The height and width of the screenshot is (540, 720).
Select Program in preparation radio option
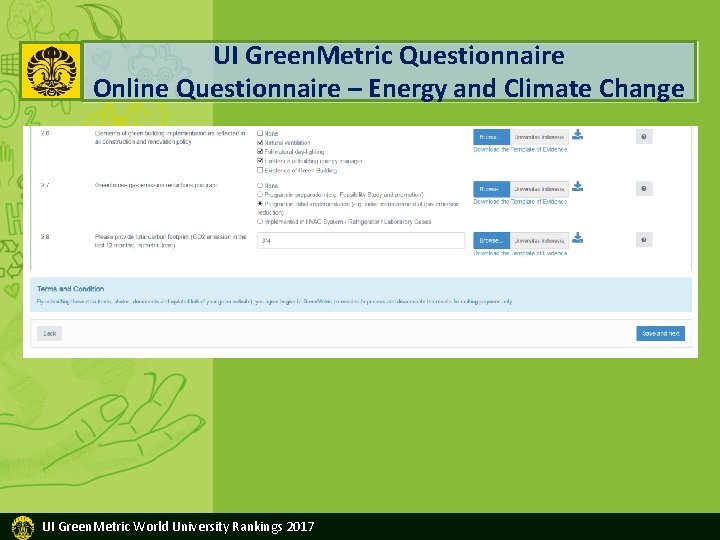pos(260,194)
